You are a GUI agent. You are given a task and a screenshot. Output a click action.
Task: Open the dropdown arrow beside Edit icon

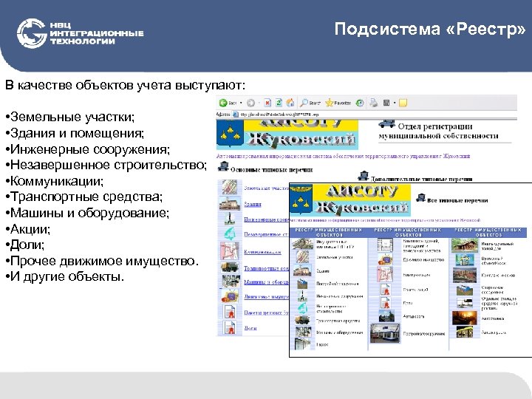(395, 103)
